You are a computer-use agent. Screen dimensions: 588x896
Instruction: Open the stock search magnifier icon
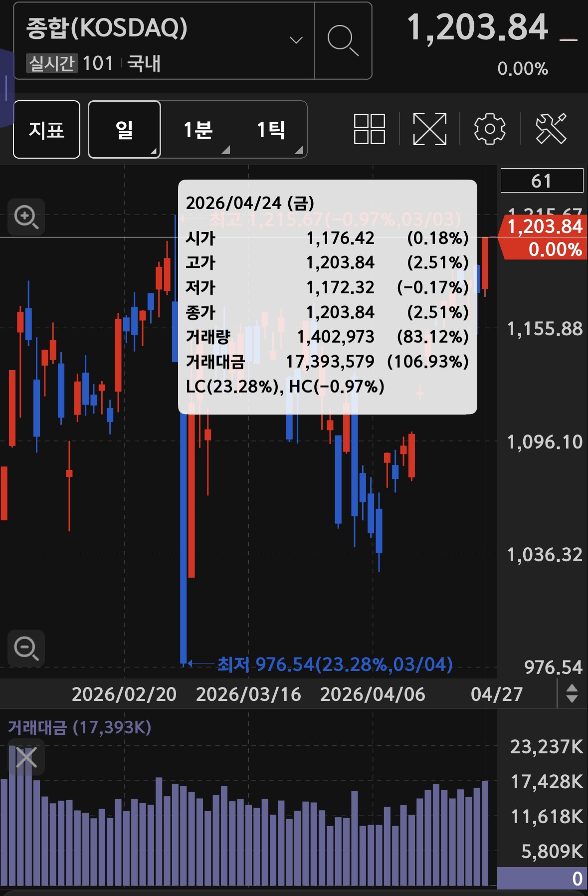click(x=343, y=40)
